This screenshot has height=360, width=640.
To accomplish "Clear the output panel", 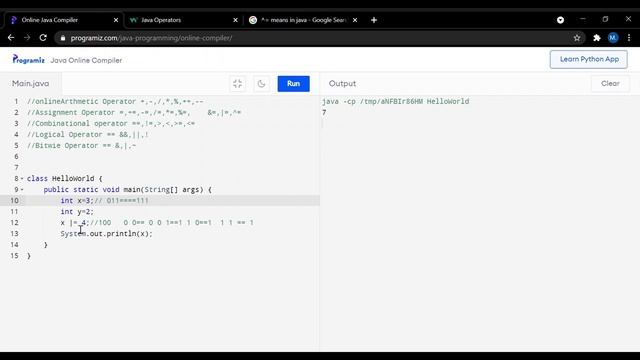I will 610,84.
